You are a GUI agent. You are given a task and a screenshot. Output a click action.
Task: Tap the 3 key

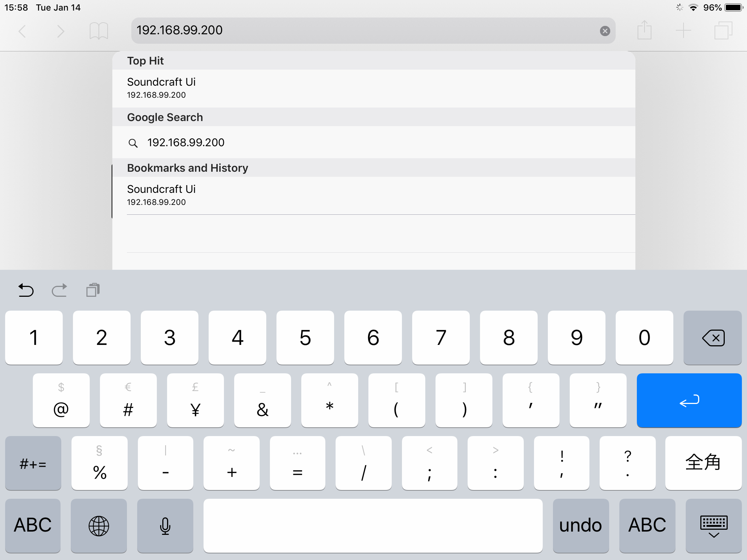(170, 338)
